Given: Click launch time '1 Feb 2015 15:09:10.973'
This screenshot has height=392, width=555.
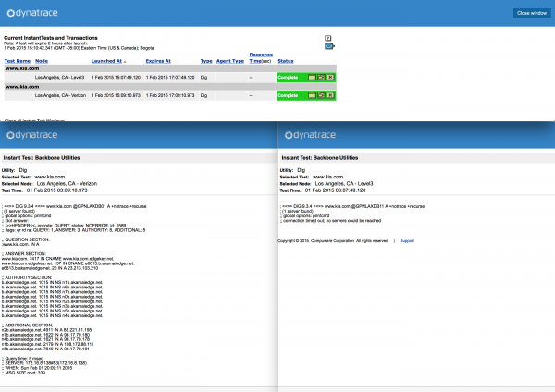Looking at the screenshot, I should [116, 95].
